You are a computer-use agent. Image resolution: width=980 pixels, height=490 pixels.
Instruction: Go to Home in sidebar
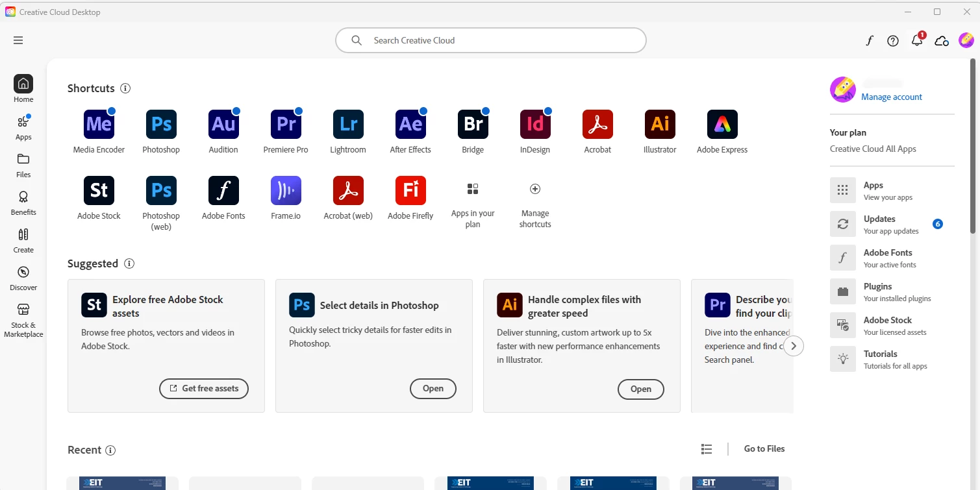tap(23, 88)
